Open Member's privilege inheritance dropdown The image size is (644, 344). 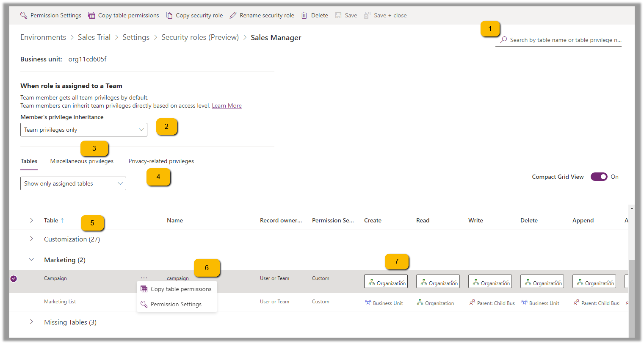pos(84,130)
